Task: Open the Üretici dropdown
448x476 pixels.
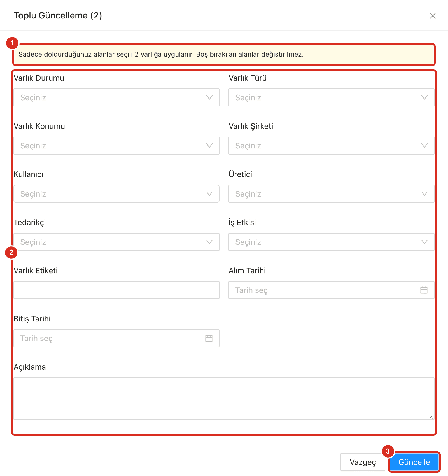Action: pyautogui.click(x=331, y=194)
